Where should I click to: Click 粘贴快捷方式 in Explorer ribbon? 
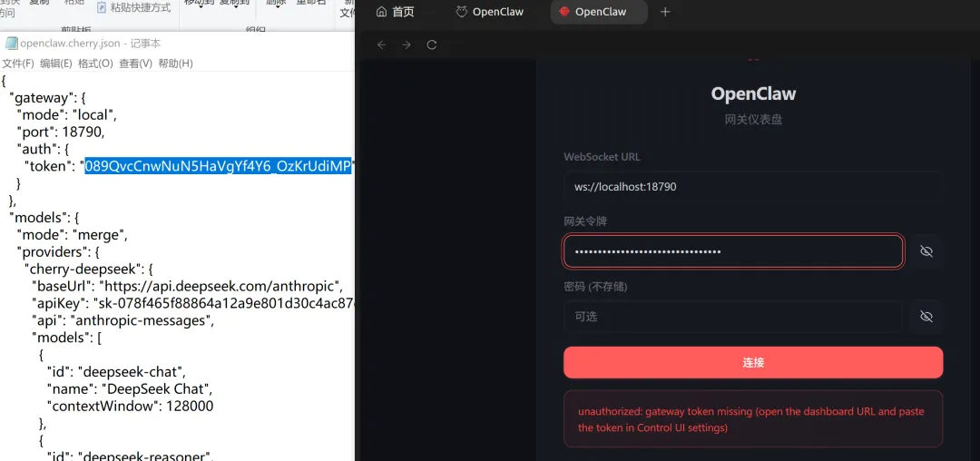[141, 7]
